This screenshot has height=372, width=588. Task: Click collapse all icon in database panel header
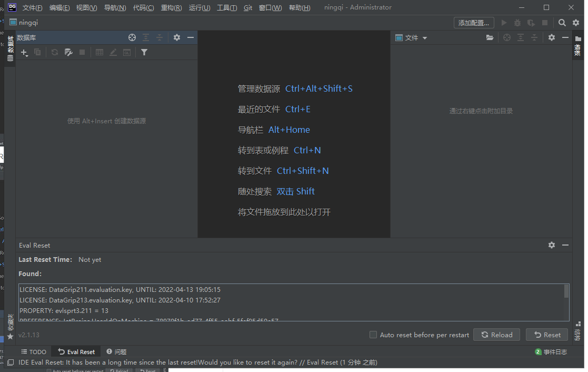point(160,37)
